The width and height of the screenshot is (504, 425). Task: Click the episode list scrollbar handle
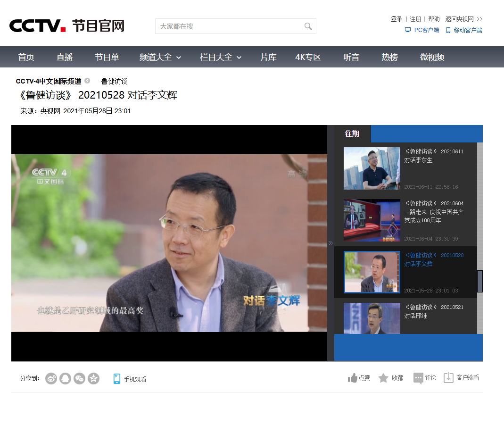pyautogui.click(x=480, y=281)
